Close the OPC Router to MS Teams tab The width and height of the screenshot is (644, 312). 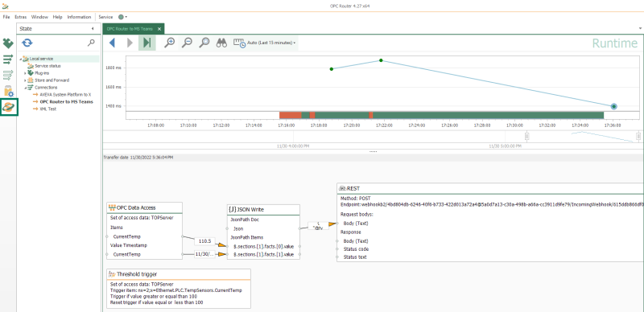[x=159, y=29]
